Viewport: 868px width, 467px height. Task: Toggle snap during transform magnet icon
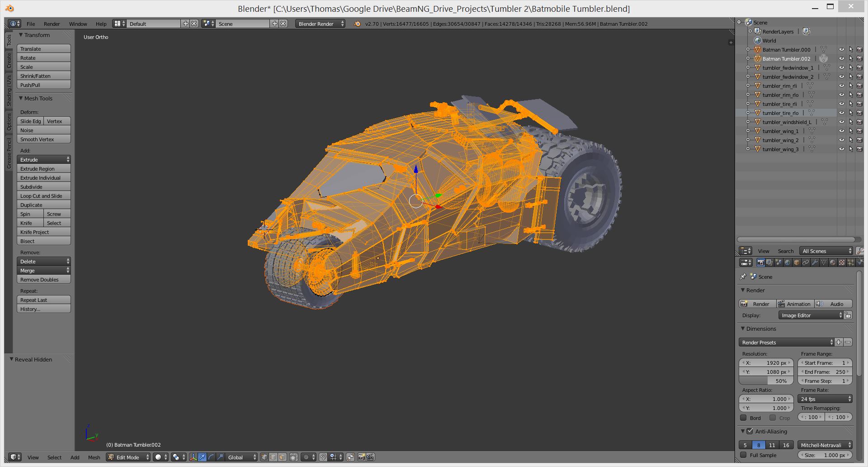pyautogui.click(x=323, y=457)
